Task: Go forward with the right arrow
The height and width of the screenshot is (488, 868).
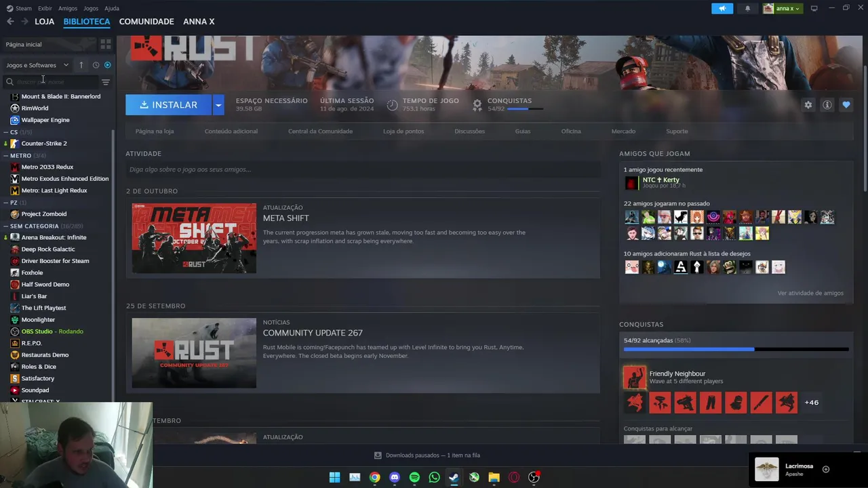Action: tap(24, 22)
